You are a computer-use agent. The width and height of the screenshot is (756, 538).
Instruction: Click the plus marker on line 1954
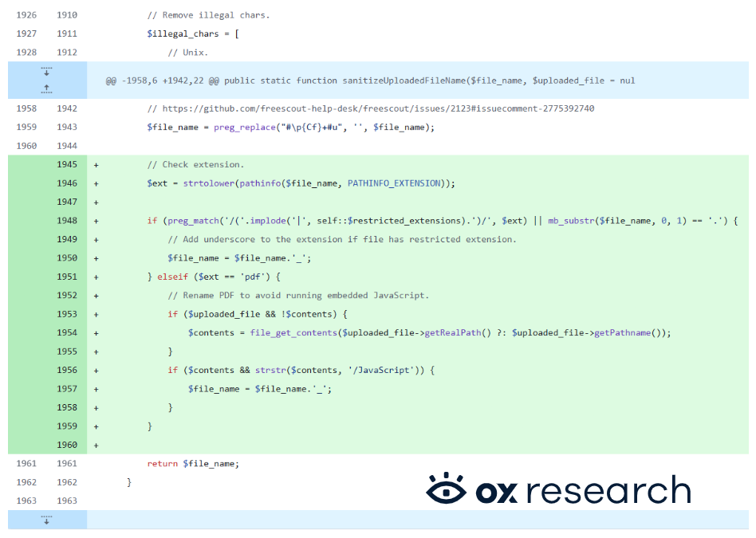[x=96, y=333]
